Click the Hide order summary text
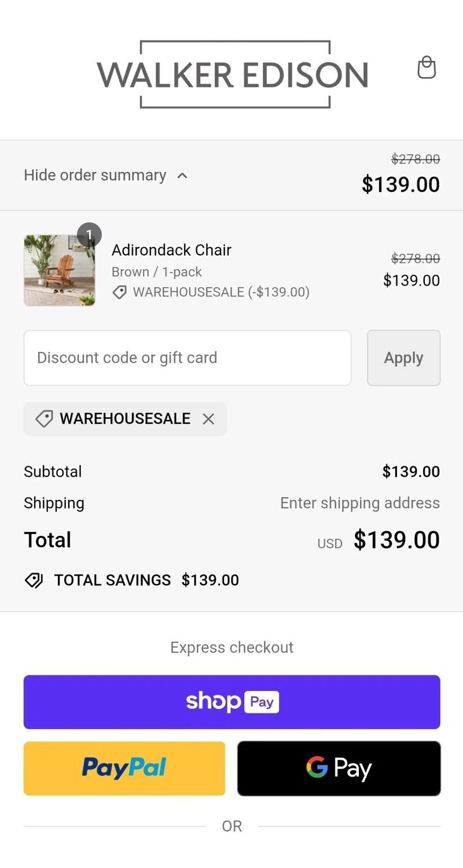463x868 pixels. click(95, 175)
